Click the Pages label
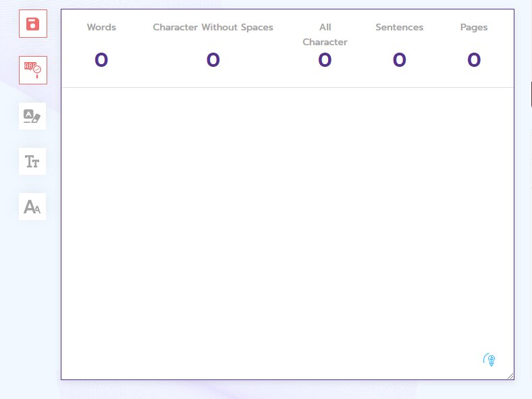Viewport: 532px width, 399px height. [x=474, y=28]
